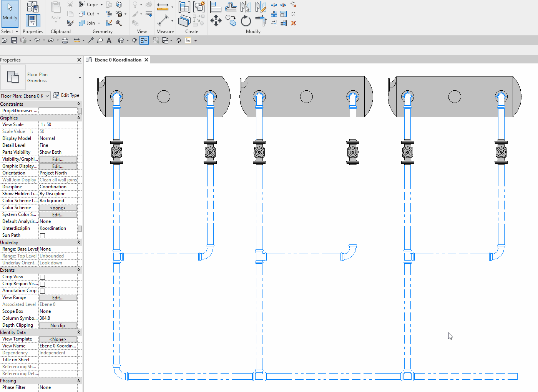
Task: Select the Split Element tool
Action: (x=274, y=5)
